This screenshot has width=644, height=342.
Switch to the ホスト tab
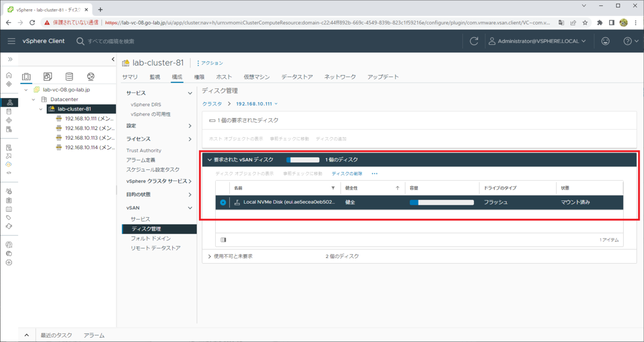224,77
